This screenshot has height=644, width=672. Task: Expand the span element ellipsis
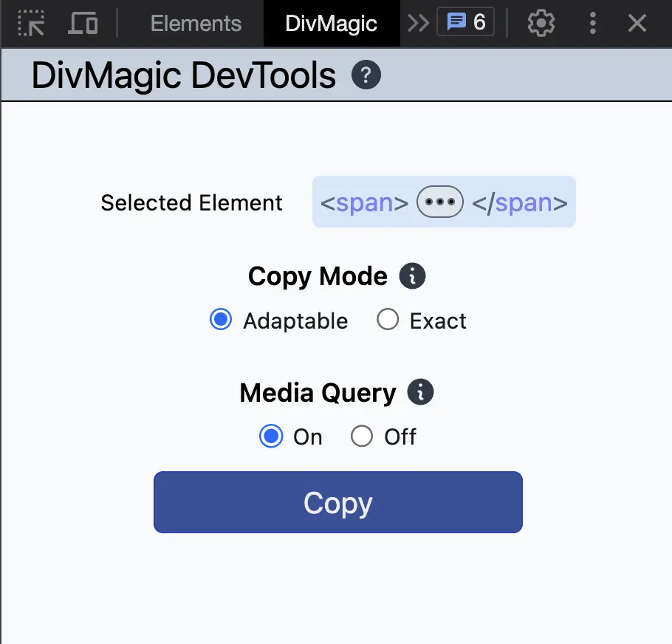[x=439, y=202]
